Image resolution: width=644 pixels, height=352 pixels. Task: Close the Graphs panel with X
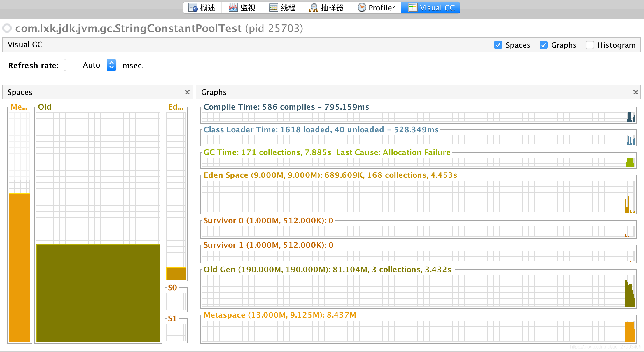click(x=636, y=92)
